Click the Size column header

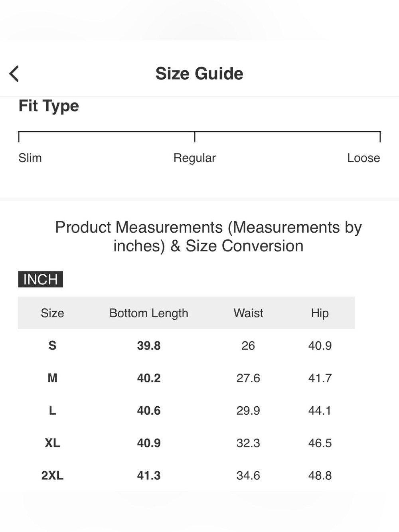tap(52, 313)
